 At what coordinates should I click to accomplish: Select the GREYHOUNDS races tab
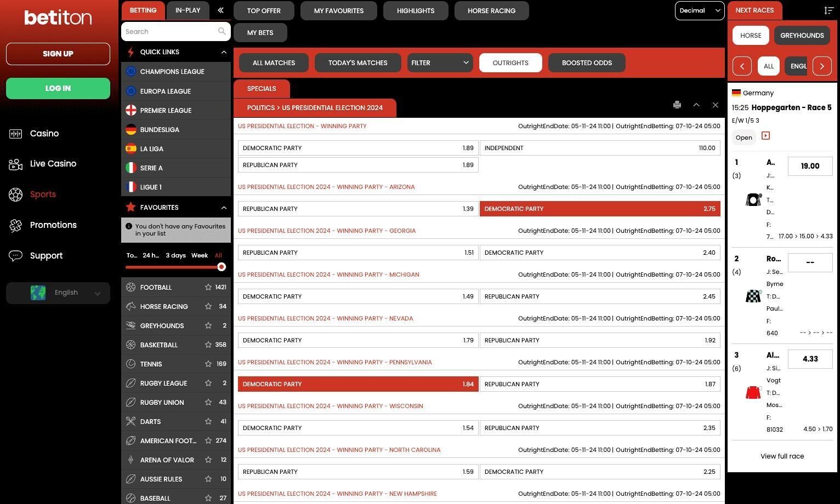tap(802, 36)
